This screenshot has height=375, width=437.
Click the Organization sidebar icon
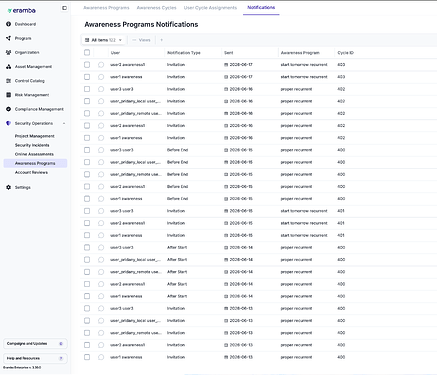pos(9,52)
